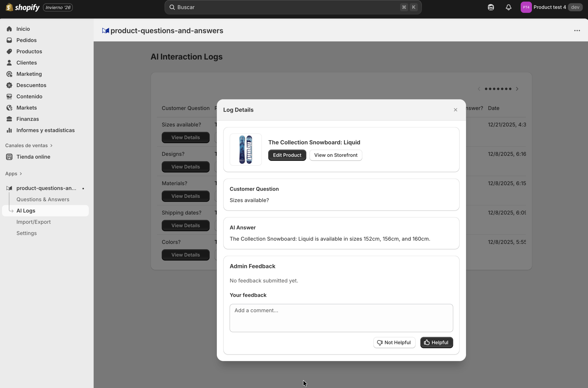The height and width of the screenshot is (388, 588).
Task: Open the three-dot app menu
Action: click(577, 31)
